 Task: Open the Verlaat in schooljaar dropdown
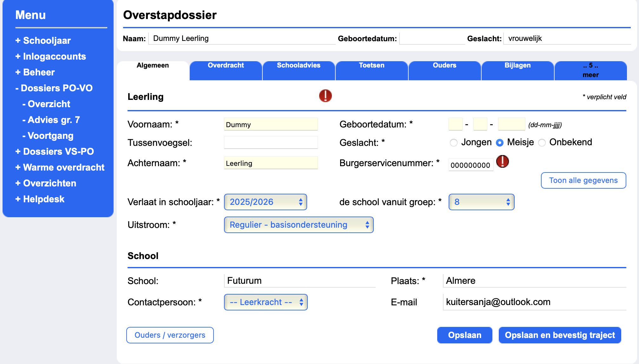[x=265, y=202]
